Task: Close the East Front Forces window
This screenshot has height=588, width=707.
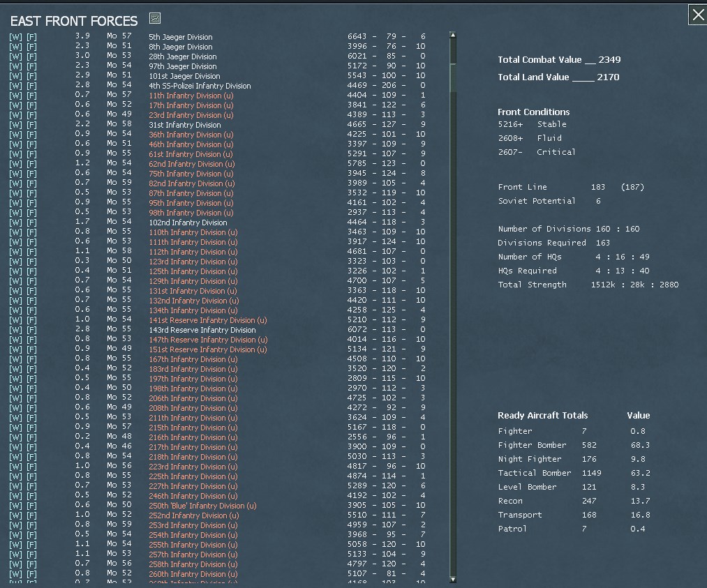Action: (697, 15)
